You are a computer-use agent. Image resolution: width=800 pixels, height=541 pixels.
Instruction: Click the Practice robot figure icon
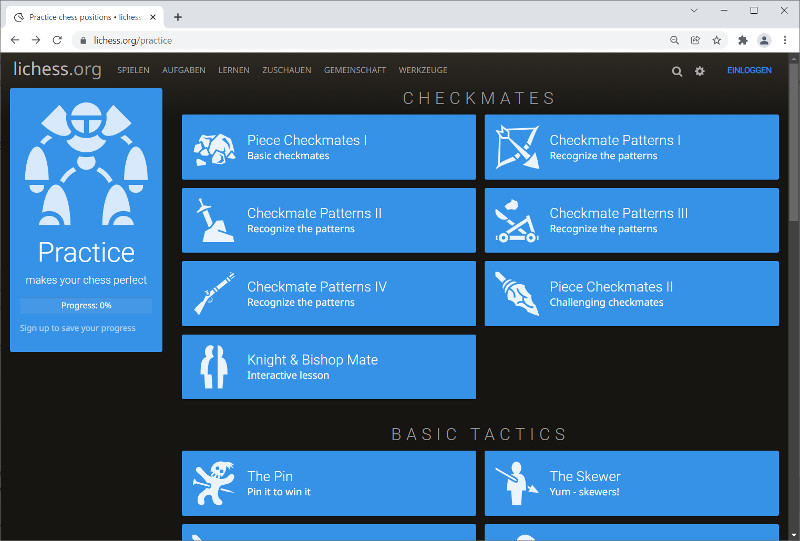pyautogui.click(x=86, y=163)
